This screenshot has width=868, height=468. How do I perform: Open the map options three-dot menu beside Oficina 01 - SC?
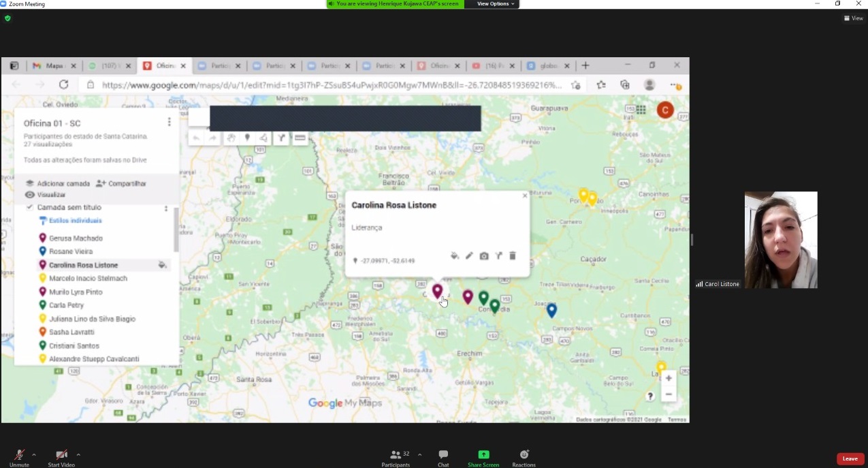click(169, 123)
